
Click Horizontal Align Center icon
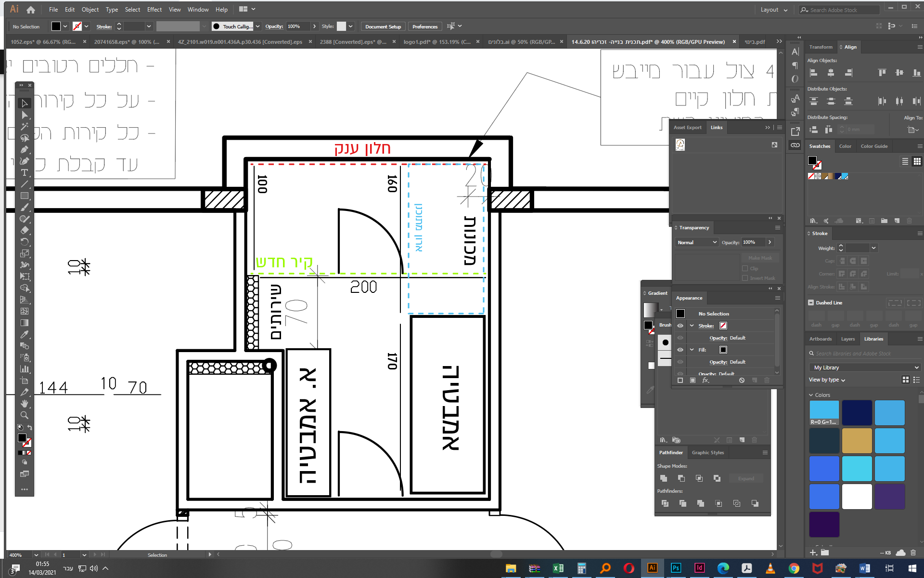coord(831,73)
